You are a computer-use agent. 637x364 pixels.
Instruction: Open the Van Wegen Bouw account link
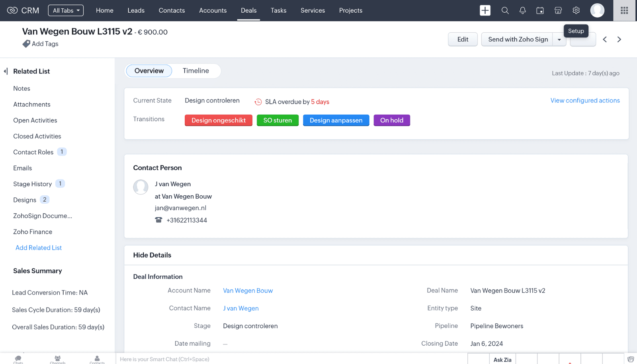tap(248, 291)
